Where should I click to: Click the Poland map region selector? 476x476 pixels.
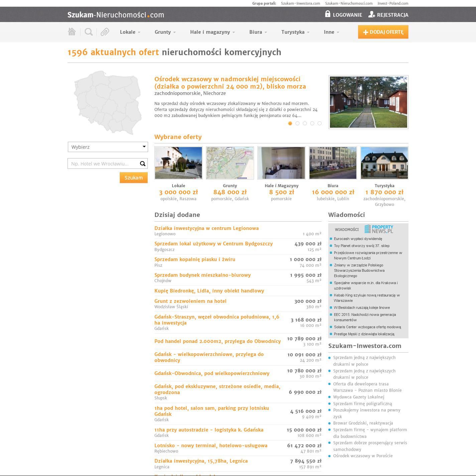(107, 102)
